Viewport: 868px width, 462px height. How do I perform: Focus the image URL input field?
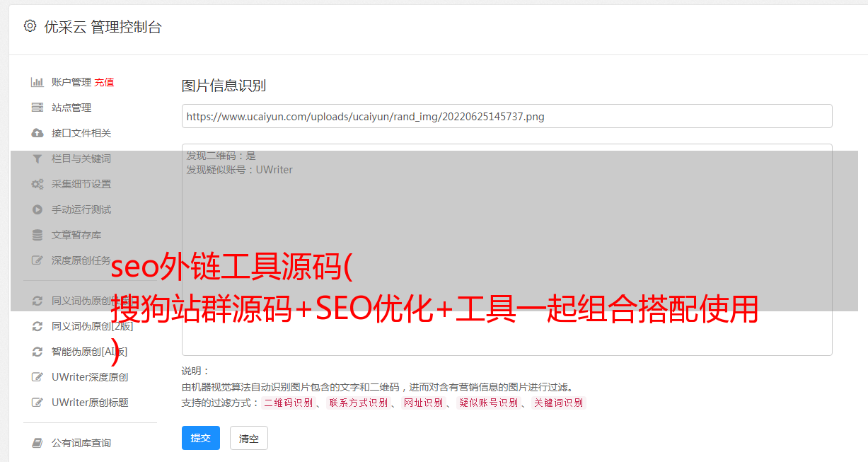click(507, 116)
